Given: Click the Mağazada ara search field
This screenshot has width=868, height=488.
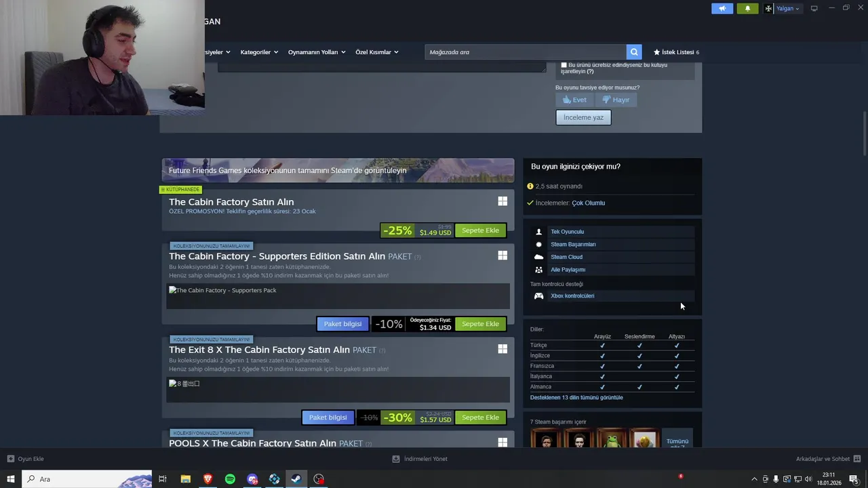Looking at the screenshot, I should click(526, 52).
